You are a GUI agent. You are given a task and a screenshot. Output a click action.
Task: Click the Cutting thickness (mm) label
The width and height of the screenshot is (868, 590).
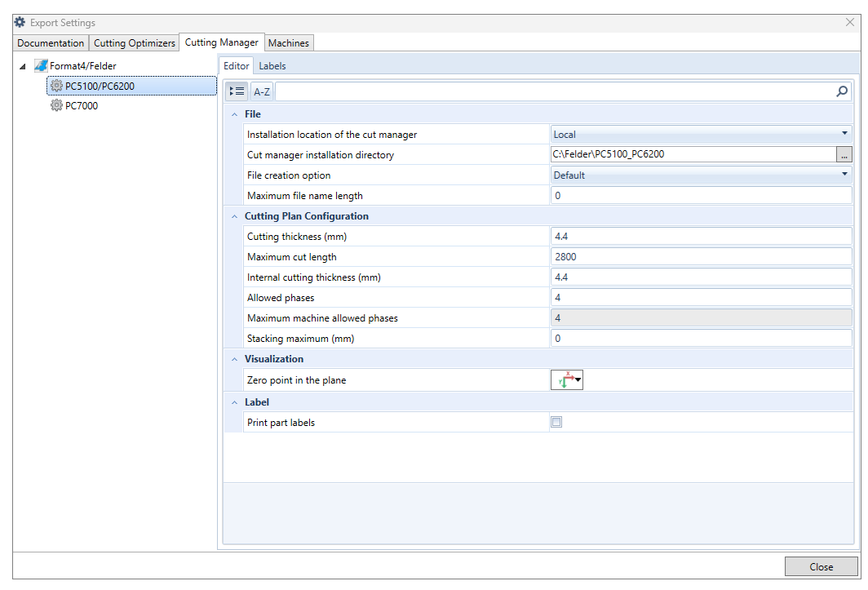(297, 237)
